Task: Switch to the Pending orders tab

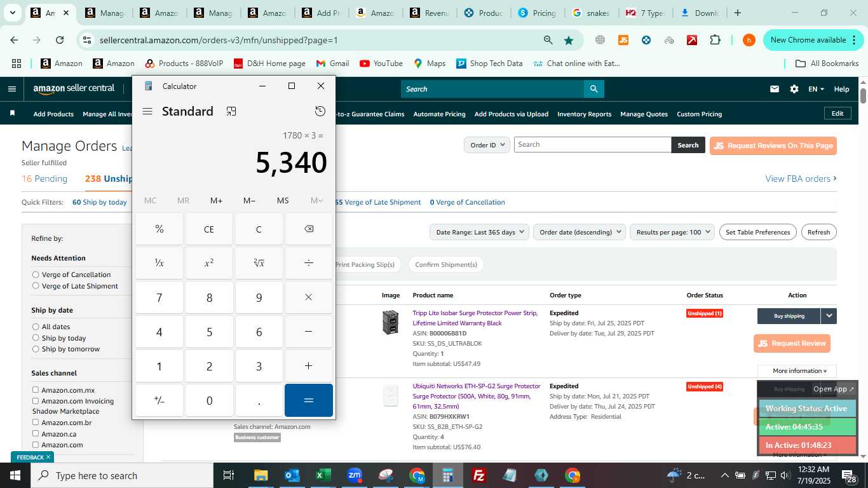Action: [x=44, y=179]
